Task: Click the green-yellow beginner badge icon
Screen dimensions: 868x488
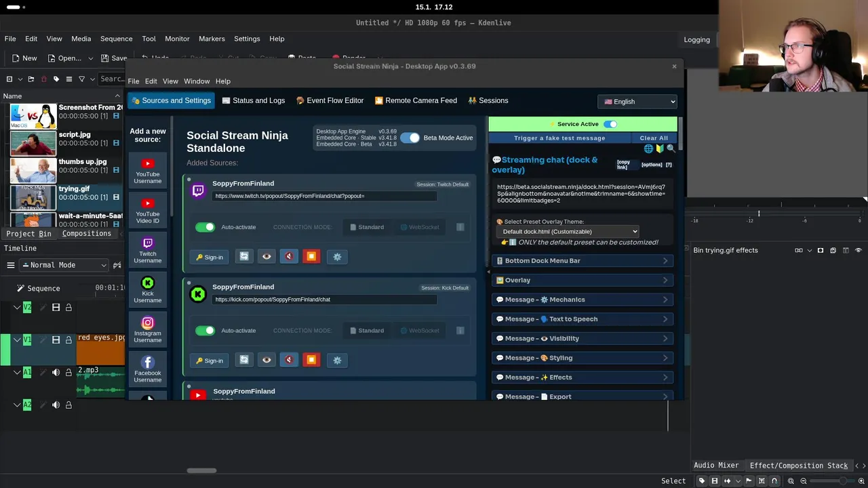Action: [660, 148]
